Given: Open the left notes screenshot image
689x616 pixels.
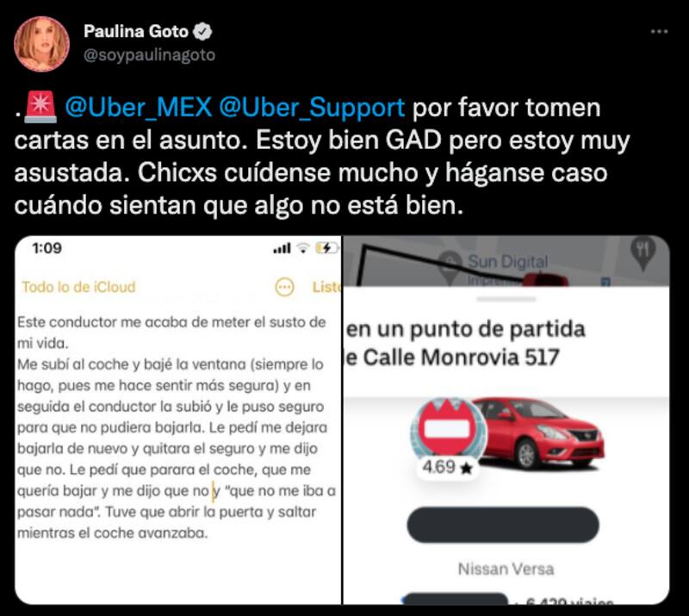Looking at the screenshot, I should tap(178, 420).
